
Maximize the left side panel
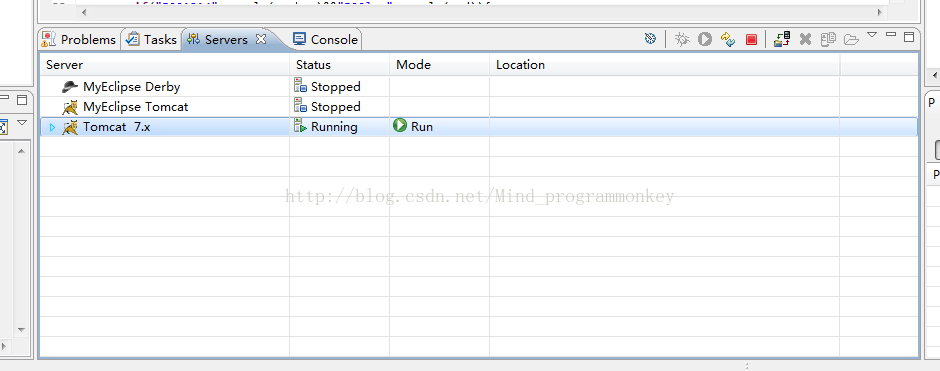22,101
